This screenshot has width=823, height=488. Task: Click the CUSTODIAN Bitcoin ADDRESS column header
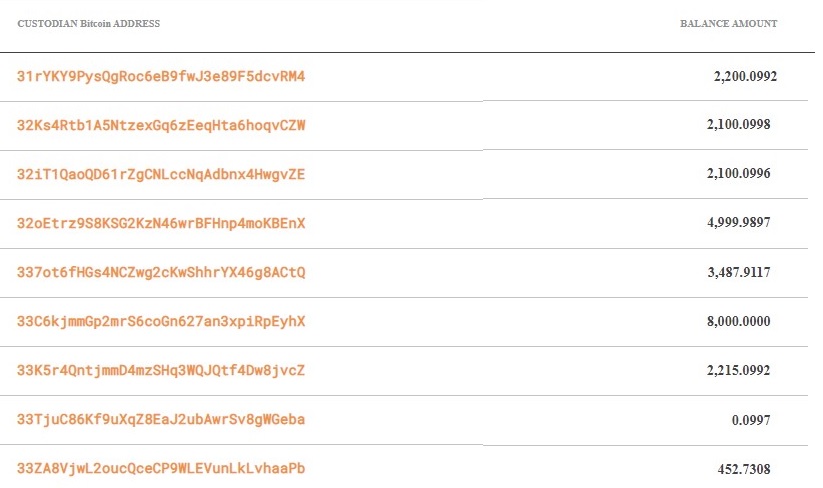(x=89, y=24)
